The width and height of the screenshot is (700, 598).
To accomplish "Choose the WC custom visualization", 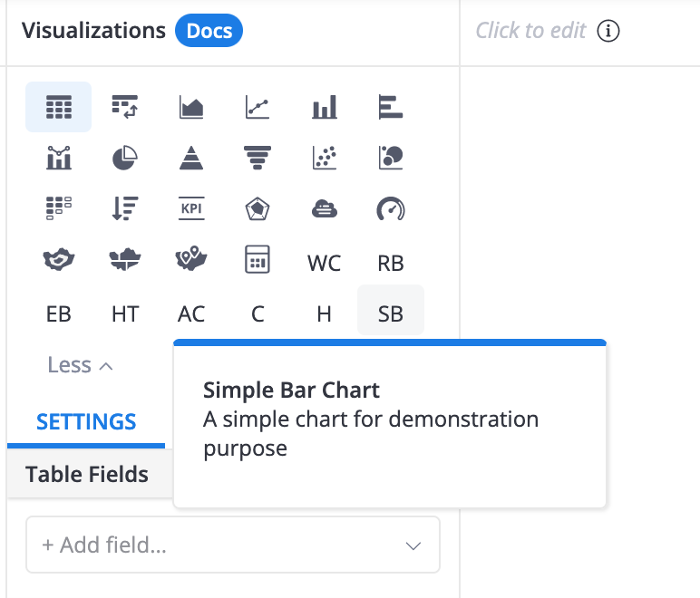I will tap(324, 263).
